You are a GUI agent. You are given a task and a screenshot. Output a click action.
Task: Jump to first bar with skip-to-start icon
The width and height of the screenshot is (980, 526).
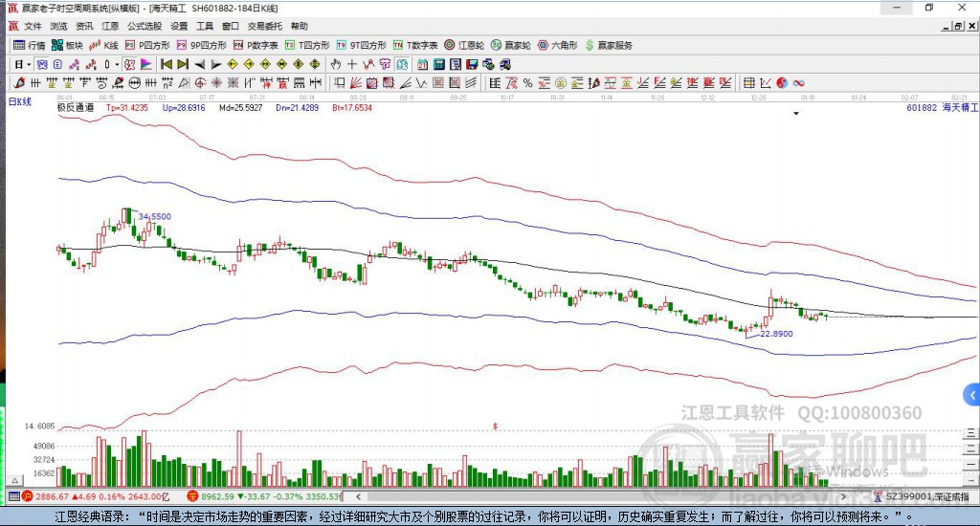click(x=167, y=64)
